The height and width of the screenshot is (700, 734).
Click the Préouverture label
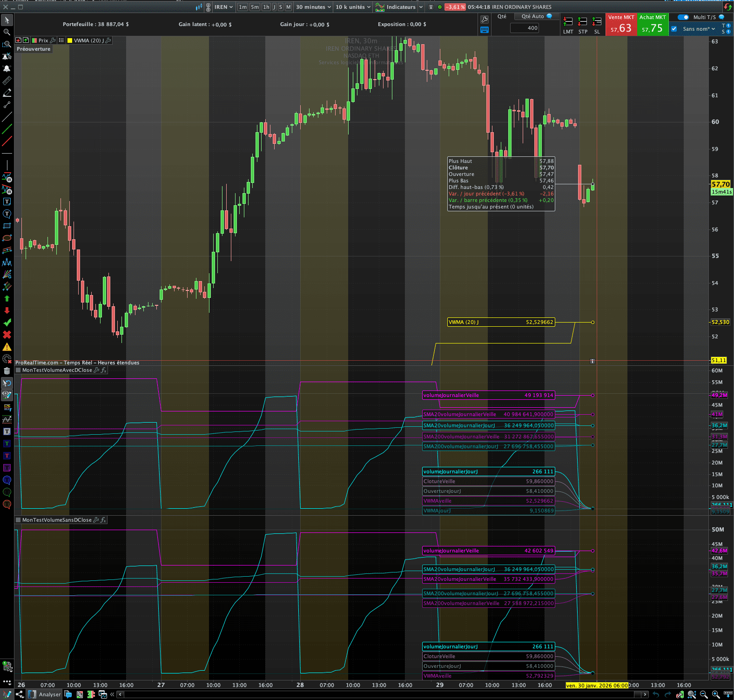coord(34,49)
